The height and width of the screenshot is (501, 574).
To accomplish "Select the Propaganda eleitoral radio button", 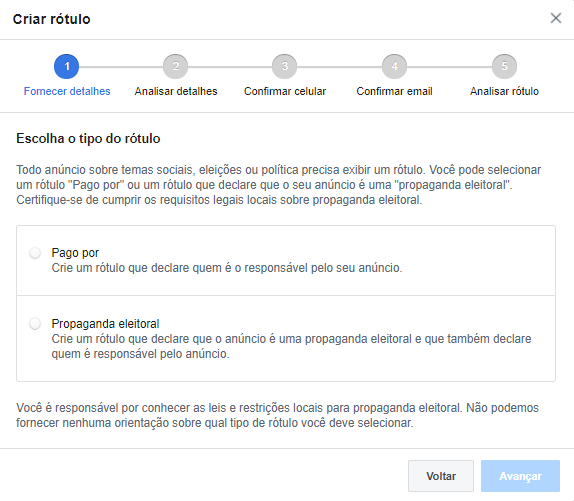I will pyautogui.click(x=35, y=324).
